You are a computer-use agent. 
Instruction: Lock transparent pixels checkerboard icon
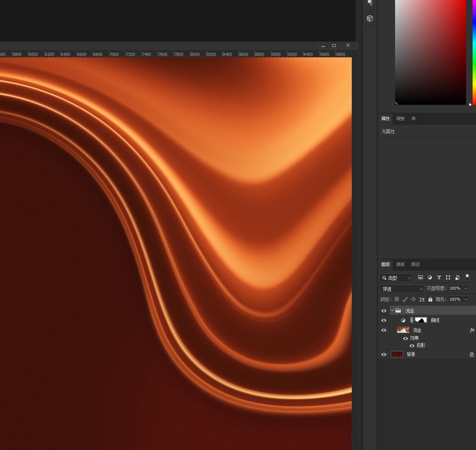point(397,299)
